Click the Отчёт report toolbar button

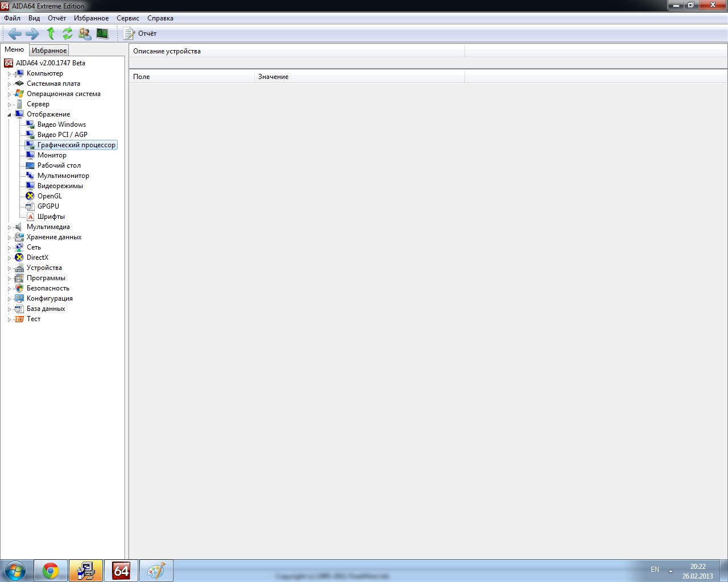[140, 34]
